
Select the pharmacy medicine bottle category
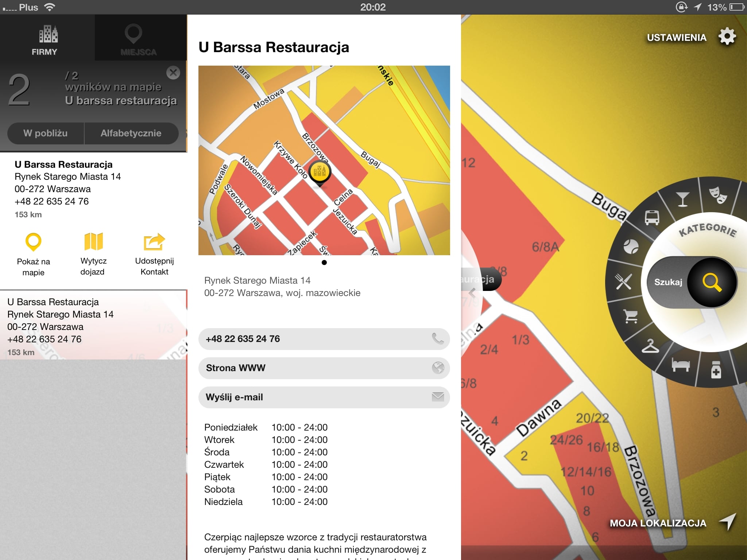pyautogui.click(x=716, y=370)
